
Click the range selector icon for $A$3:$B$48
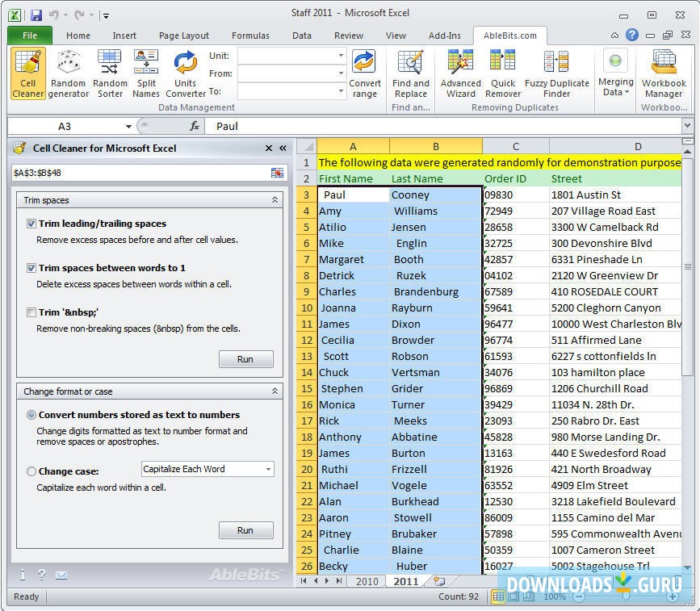point(279,172)
